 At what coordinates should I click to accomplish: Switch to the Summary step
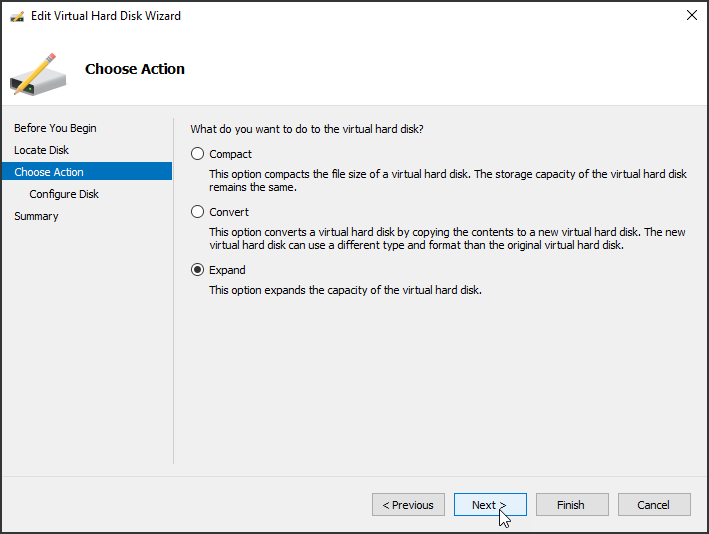36,216
